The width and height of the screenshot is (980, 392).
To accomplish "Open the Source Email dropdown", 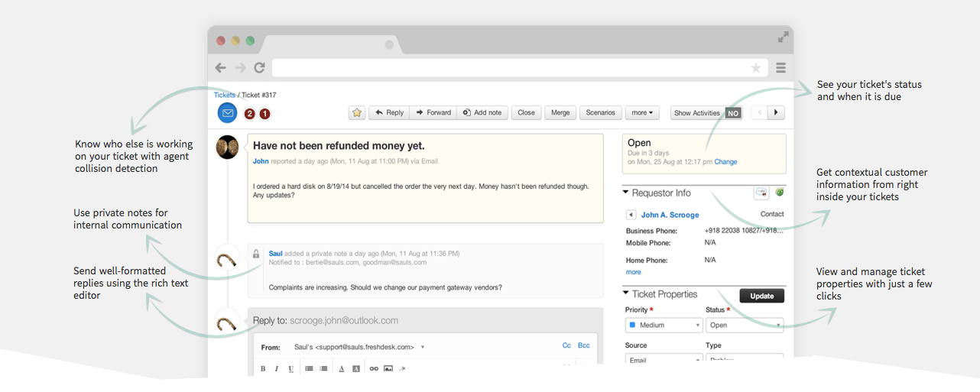I will click(664, 359).
